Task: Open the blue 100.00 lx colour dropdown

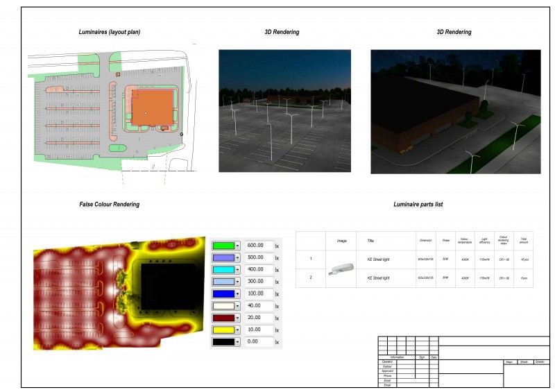Action: tap(237, 294)
